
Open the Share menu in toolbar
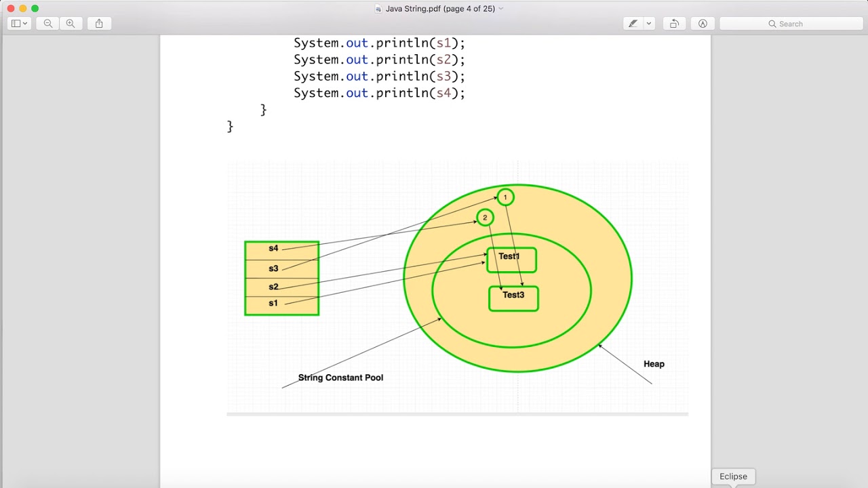point(99,24)
